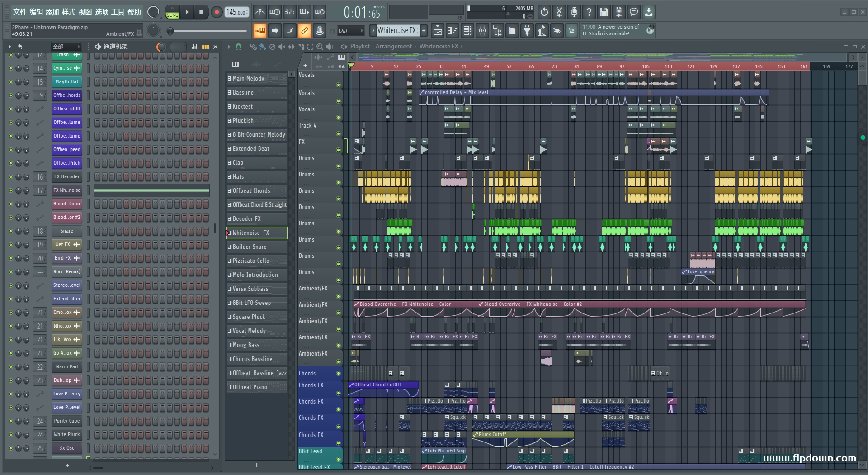Open the browser tree view icon

(x=497, y=31)
